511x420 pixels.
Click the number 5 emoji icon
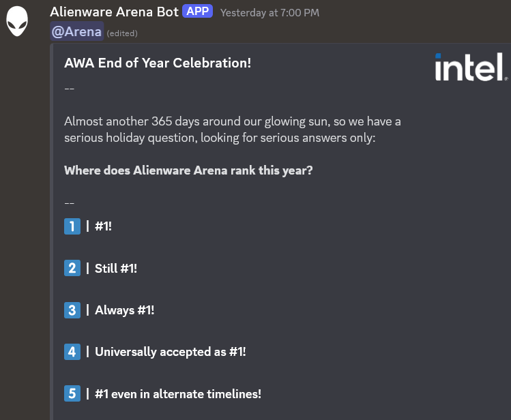(72, 393)
